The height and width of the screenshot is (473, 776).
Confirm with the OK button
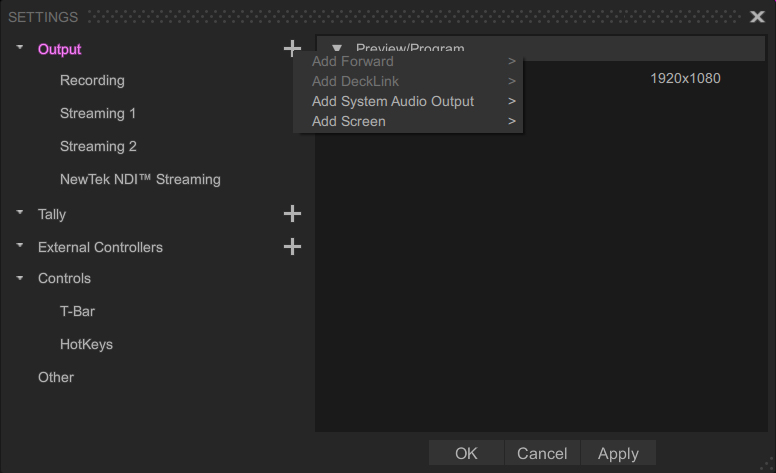tap(466, 453)
